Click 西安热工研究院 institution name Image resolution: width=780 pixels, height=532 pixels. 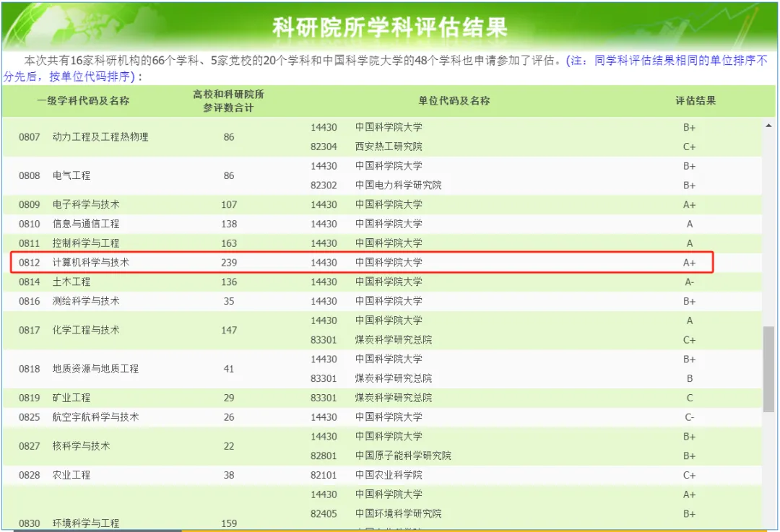(389, 147)
